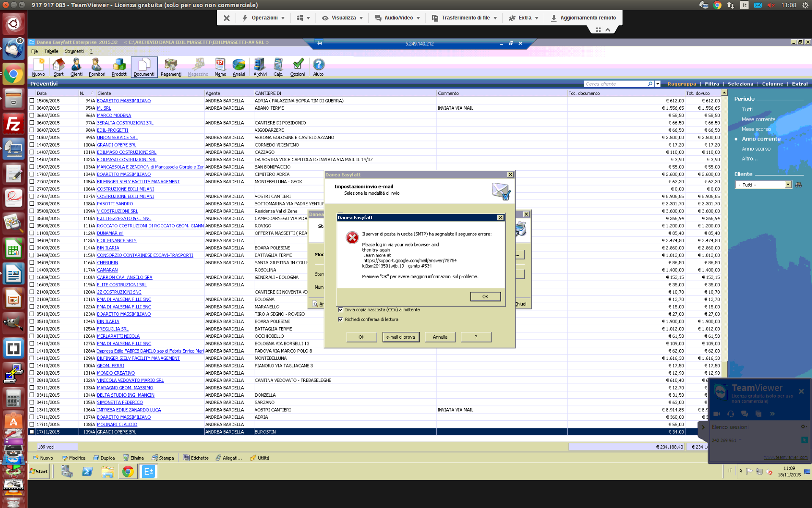Open the Ubuntu dash home icon
The image size is (812, 508).
point(14,24)
